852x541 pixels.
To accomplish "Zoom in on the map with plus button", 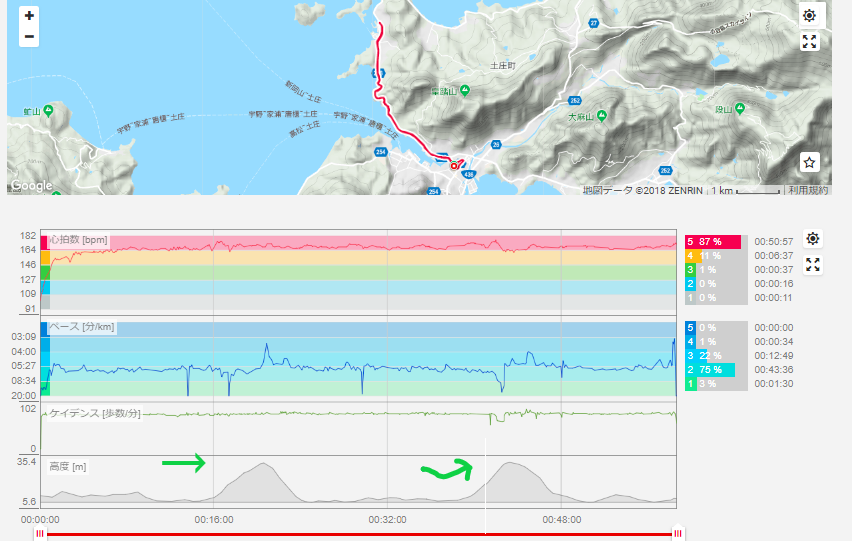I will [x=29, y=15].
